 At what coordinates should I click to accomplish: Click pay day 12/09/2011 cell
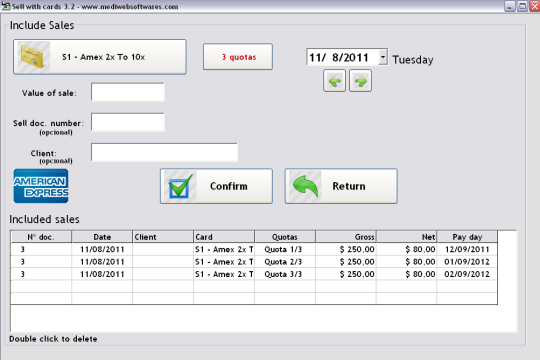pyautogui.click(x=467, y=249)
